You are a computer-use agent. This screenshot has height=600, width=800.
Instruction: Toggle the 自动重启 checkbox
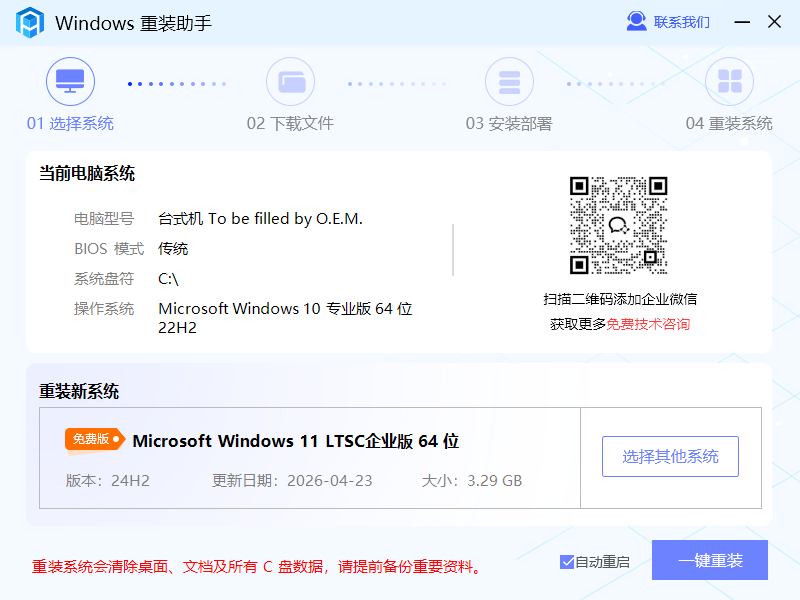coord(567,562)
